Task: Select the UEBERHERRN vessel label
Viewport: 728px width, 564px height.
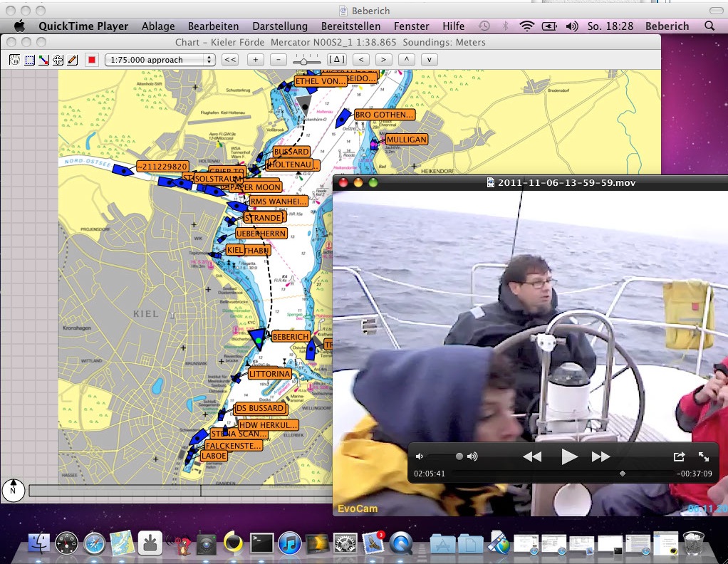Action: pyautogui.click(x=261, y=234)
